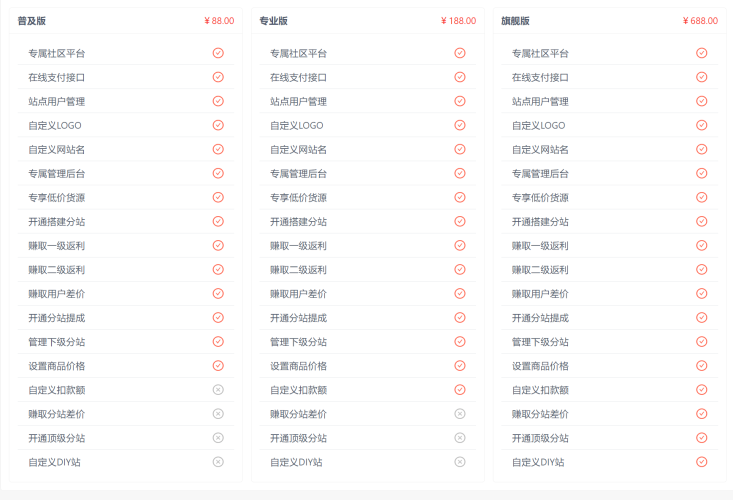
Task: Click the 自定义LOGO row in 普及版
Action: (x=55, y=126)
